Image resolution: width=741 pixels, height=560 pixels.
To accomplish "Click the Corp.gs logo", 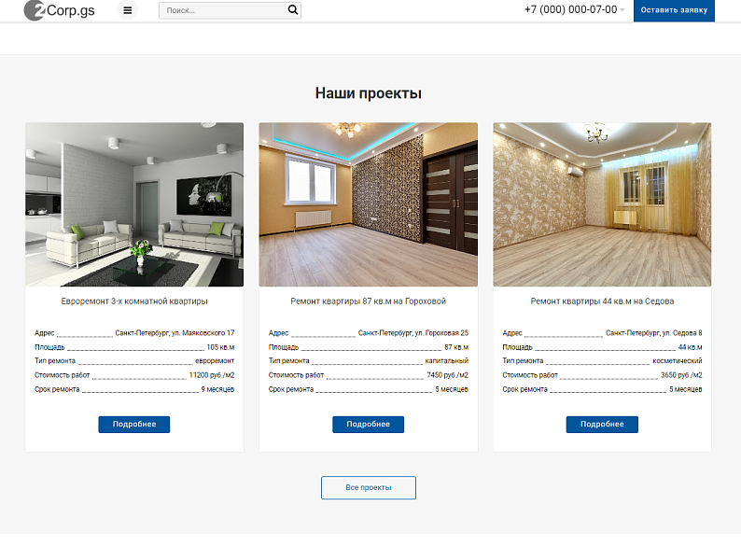I will (x=60, y=10).
